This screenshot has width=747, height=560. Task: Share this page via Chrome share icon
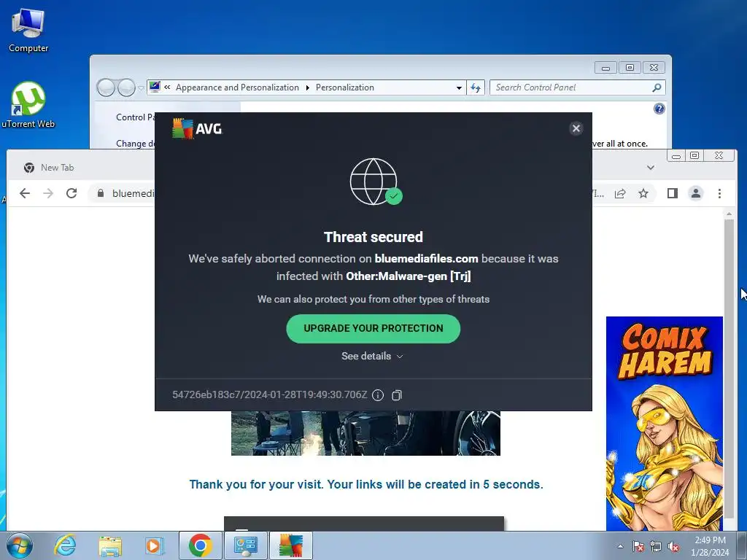620,193
